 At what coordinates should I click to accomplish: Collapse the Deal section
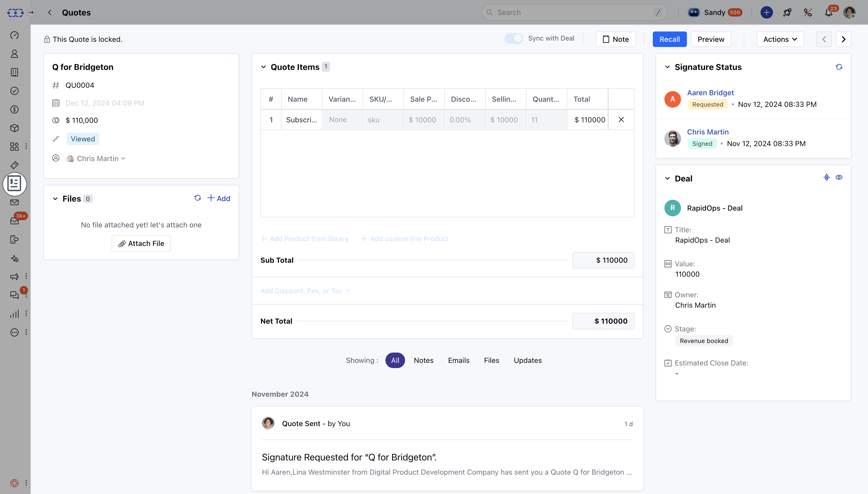coord(667,178)
